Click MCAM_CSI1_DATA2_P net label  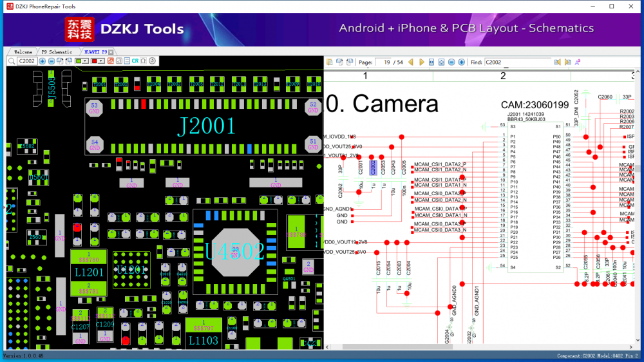(x=440, y=164)
